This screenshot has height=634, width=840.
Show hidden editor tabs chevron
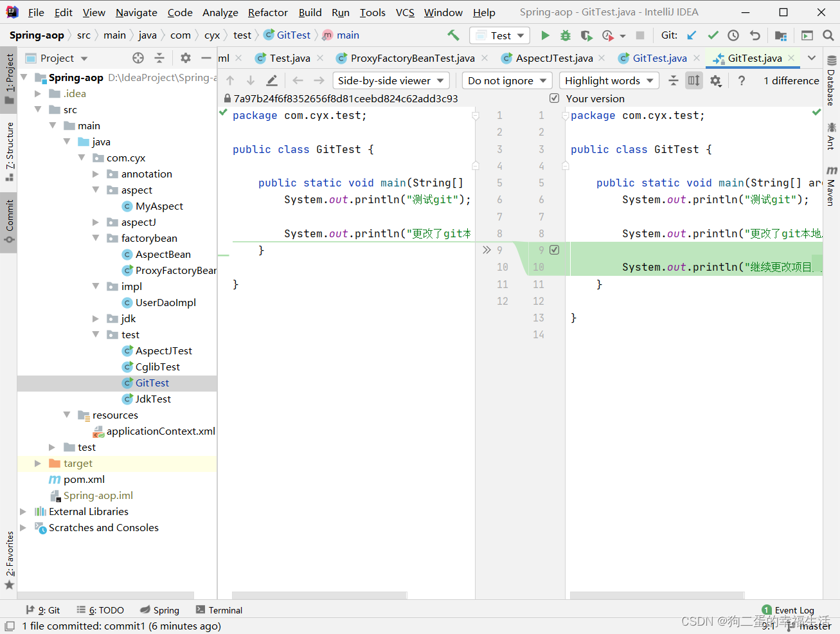(x=812, y=58)
